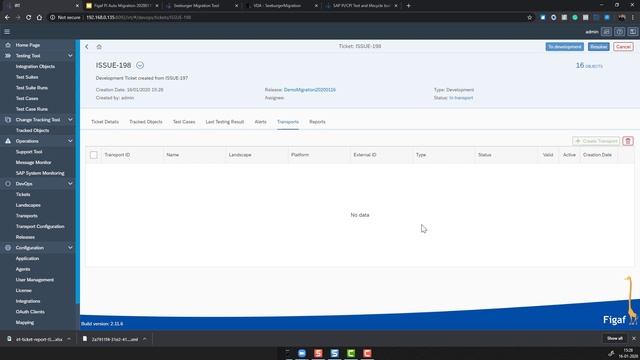Open the DemoMigration20200116 release link
The image size is (640, 360).
(x=310, y=90)
